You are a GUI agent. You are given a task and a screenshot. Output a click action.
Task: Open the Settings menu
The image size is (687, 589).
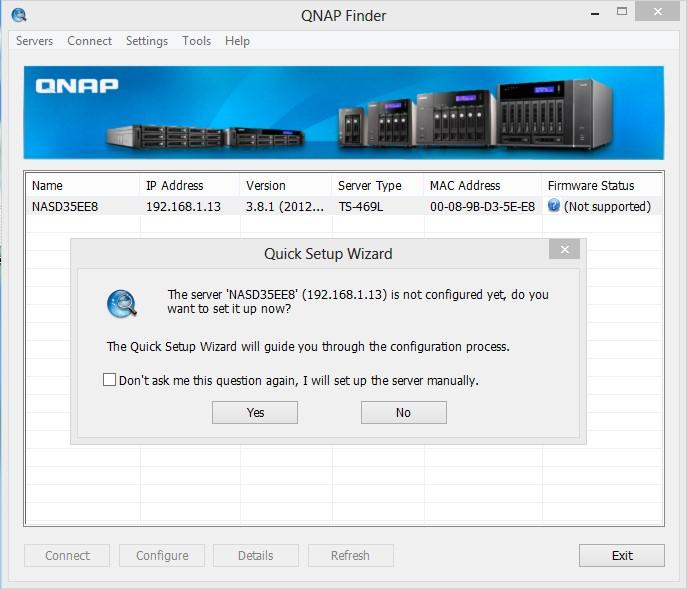[147, 41]
